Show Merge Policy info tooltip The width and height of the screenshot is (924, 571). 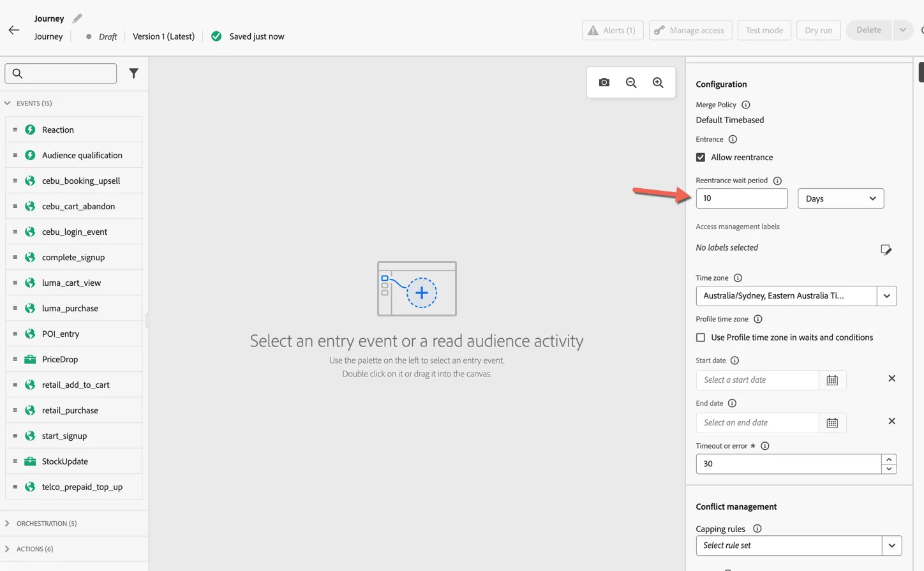coord(746,105)
